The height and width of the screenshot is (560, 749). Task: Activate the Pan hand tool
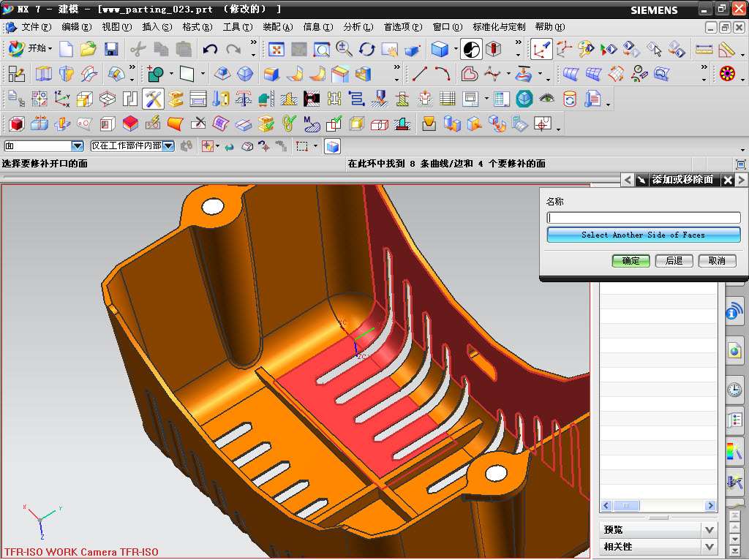389,49
